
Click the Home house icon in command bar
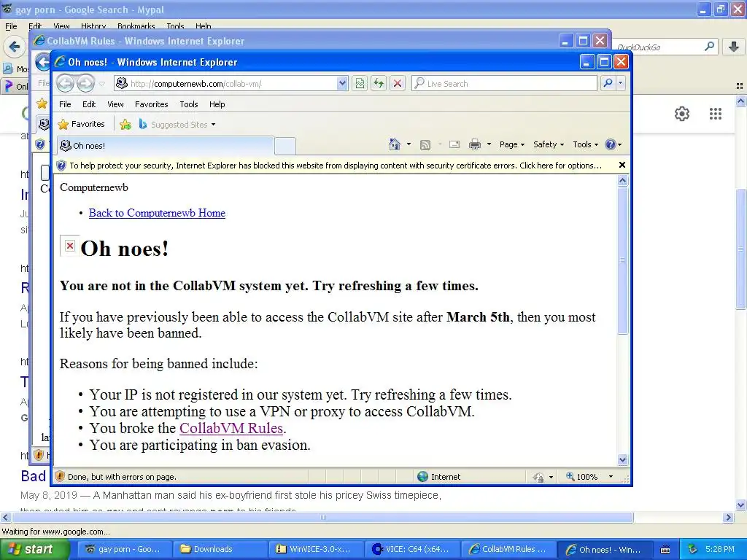tap(395, 144)
